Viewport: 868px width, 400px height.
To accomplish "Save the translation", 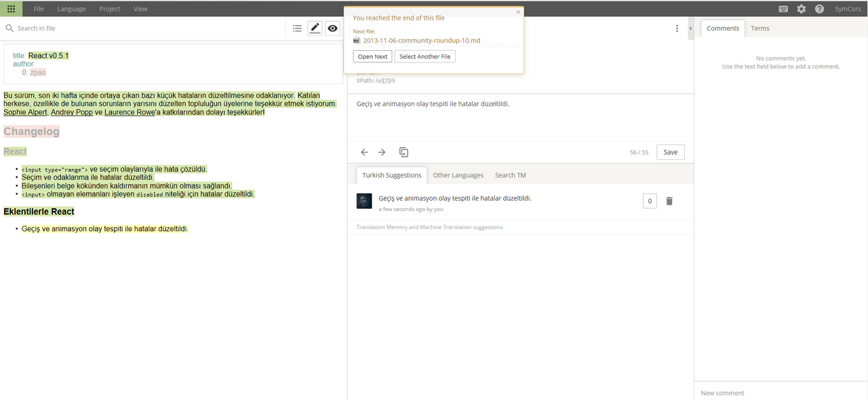I will click(671, 152).
